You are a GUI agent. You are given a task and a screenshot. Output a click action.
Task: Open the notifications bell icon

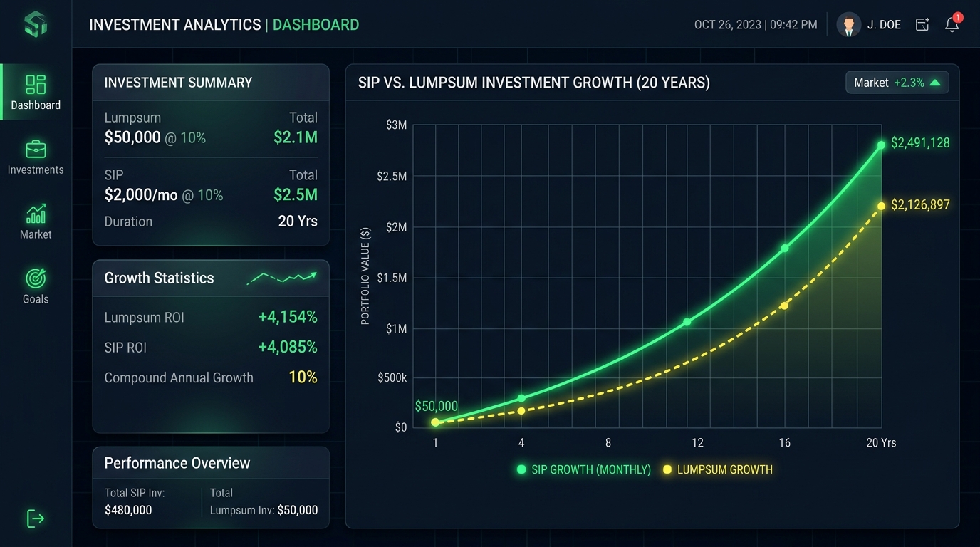(x=952, y=24)
